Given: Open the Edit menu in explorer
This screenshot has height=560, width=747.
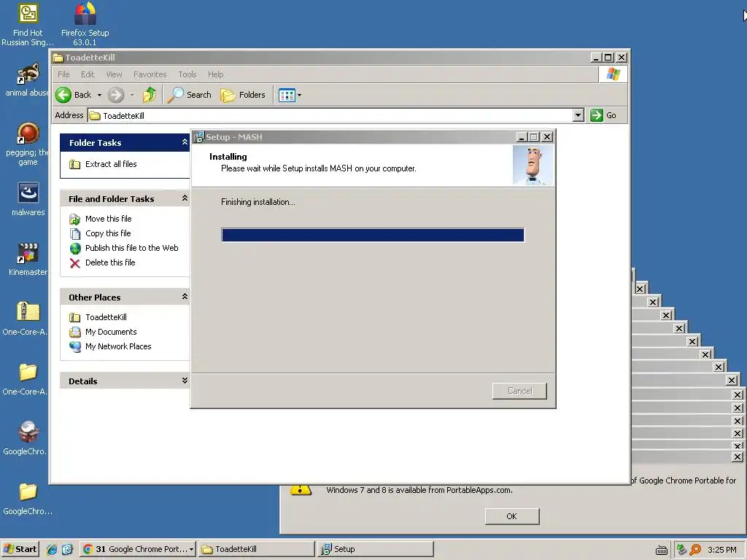Looking at the screenshot, I should (x=88, y=74).
